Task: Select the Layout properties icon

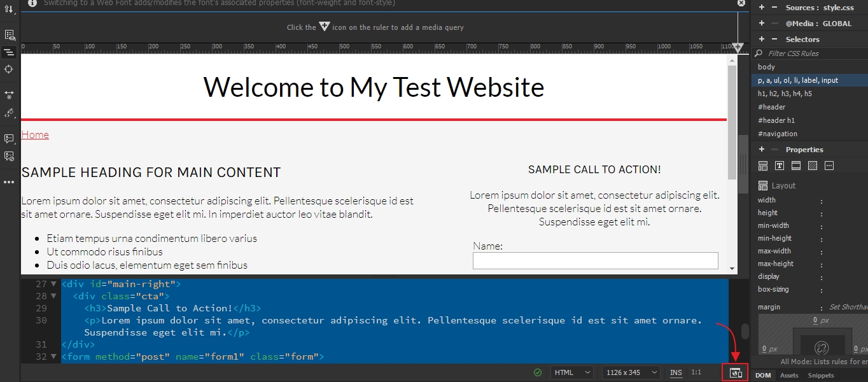Action: pyautogui.click(x=763, y=166)
